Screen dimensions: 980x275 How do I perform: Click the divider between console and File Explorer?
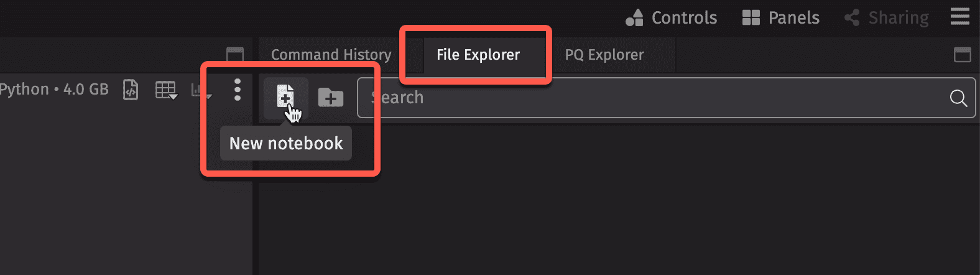tap(255, 156)
